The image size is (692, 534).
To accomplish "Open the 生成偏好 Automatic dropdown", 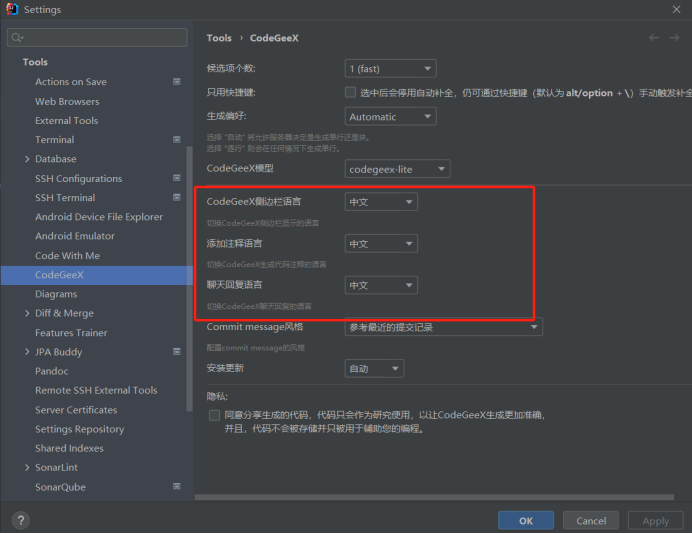I will coord(390,117).
